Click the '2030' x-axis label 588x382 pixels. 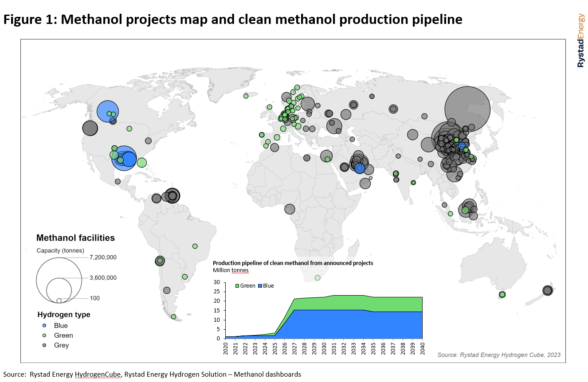point(324,349)
